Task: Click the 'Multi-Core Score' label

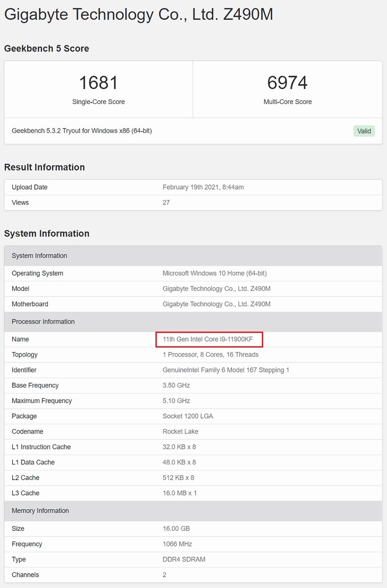Action: tap(287, 102)
